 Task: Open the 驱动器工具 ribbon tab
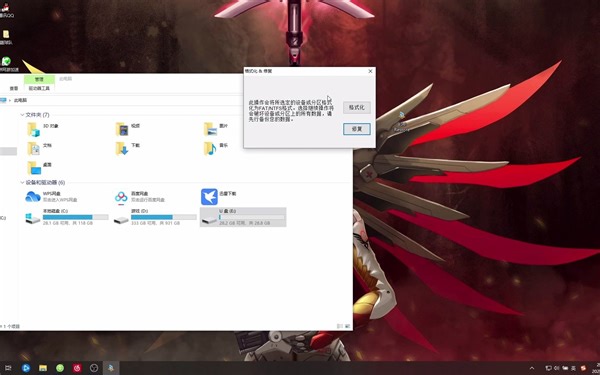pyautogui.click(x=39, y=88)
